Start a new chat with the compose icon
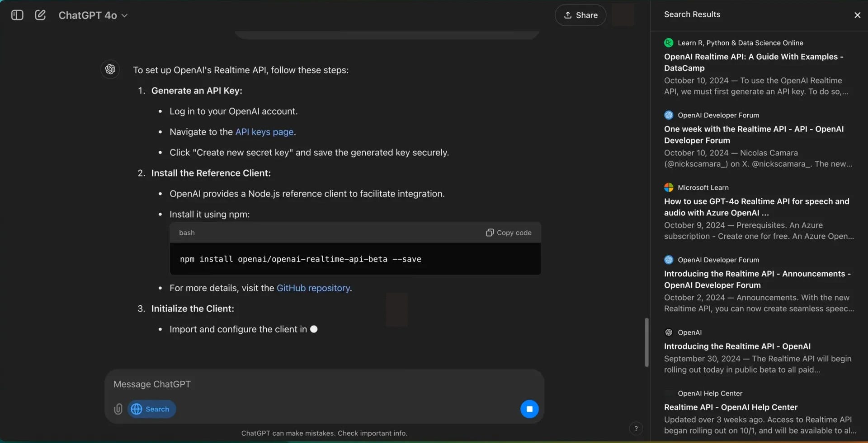Image resolution: width=868 pixels, height=443 pixels. coord(41,15)
